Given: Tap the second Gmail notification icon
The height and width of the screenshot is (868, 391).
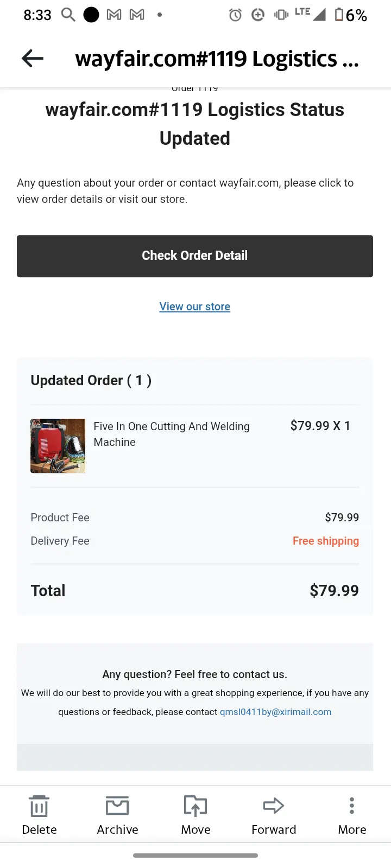Looking at the screenshot, I should point(137,15).
